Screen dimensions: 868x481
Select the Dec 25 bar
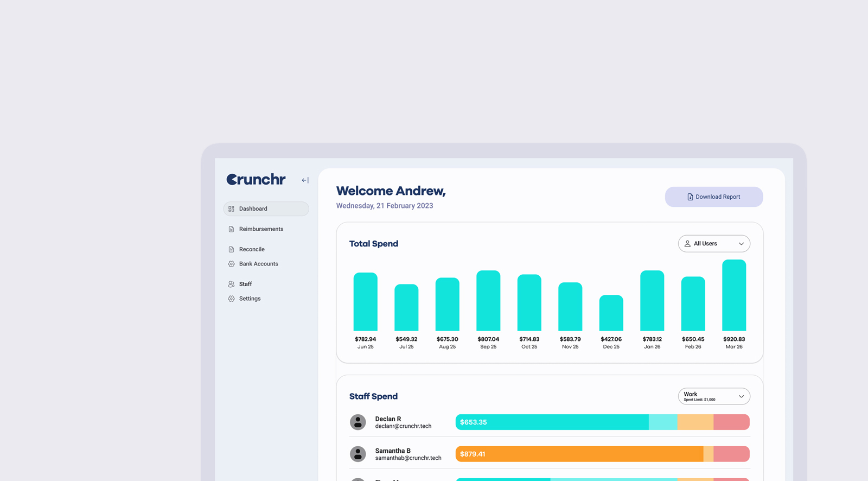pyautogui.click(x=611, y=313)
